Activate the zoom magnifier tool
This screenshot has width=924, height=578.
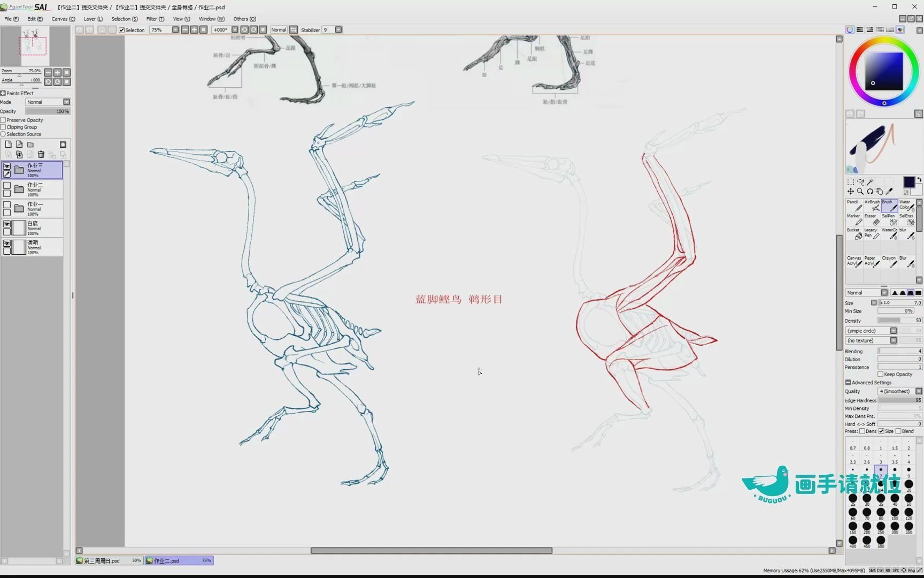click(860, 192)
